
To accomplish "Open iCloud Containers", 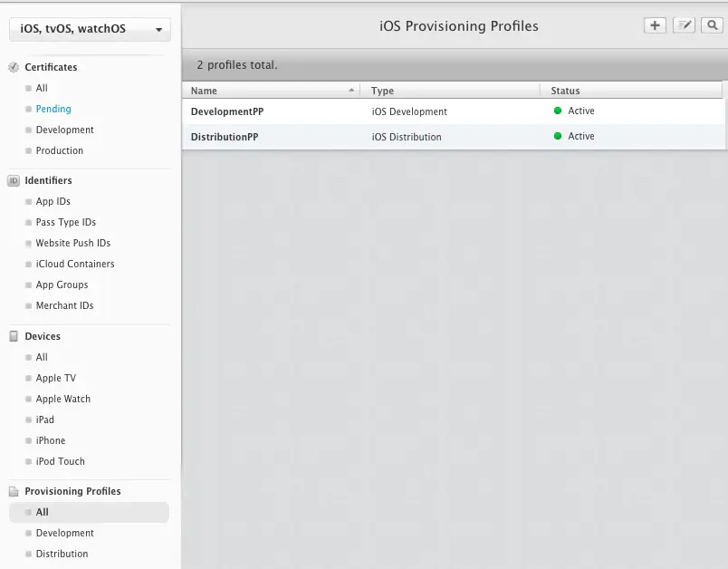I will pos(75,265).
